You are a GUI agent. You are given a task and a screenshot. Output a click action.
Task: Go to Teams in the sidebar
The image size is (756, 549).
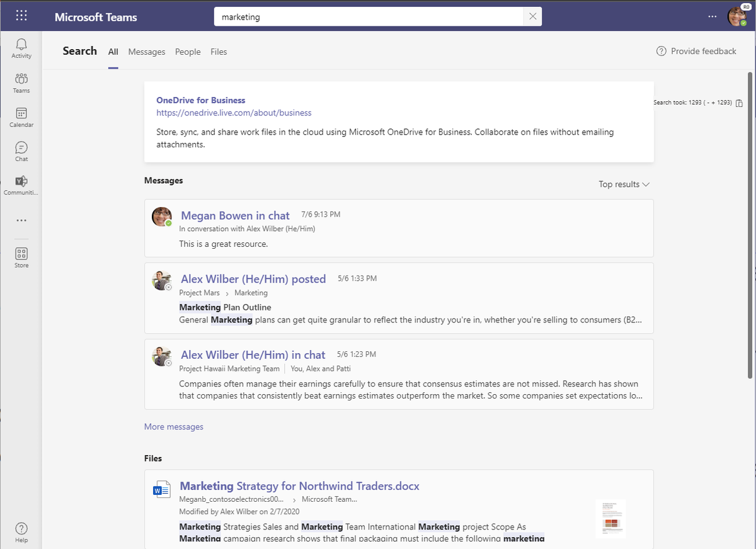click(x=21, y=82)
